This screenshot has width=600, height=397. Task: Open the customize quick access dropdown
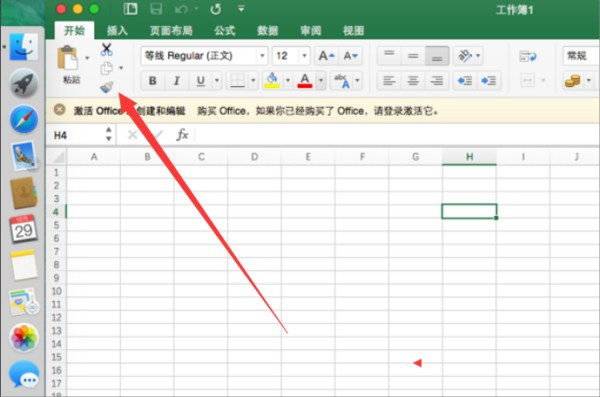pyautogui.click(x=241, y=8)
